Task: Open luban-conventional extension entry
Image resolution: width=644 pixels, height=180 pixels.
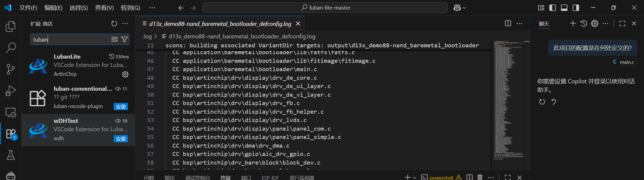Action: pyautogui.click(x=78, y=98)
